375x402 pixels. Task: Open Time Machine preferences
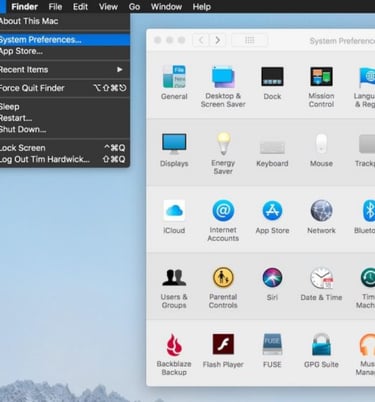[366, 287]
